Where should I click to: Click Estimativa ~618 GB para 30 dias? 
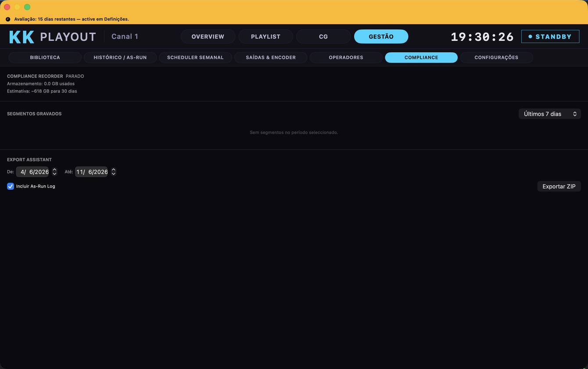[x=42, y=91]
